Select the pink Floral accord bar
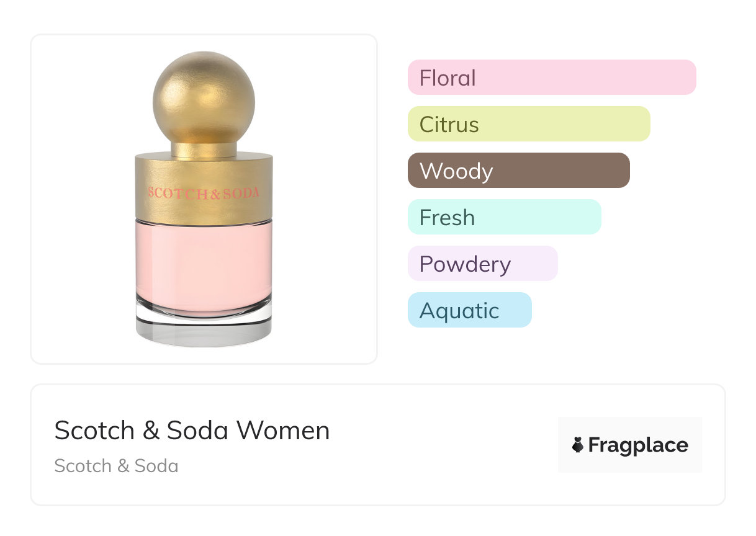The image size is (756, 536). 552,78
